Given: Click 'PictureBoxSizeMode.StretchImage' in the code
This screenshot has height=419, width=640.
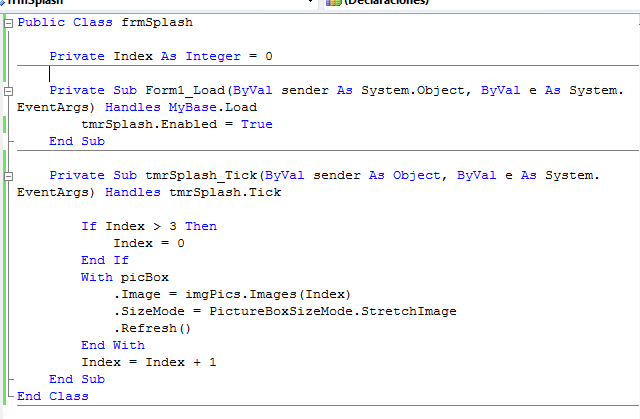Looking at the screenshot, I should click(x=333, y=311).
